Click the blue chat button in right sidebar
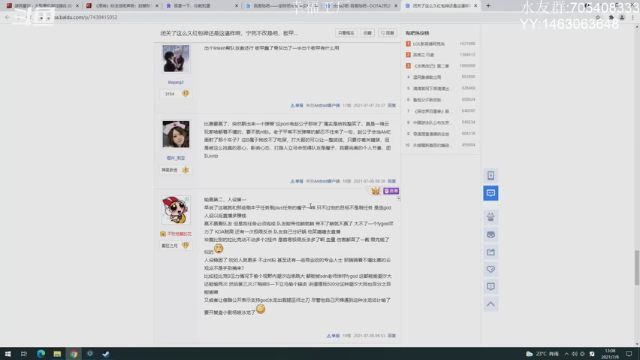Screen dimensions: 640x360 (491, 193)
